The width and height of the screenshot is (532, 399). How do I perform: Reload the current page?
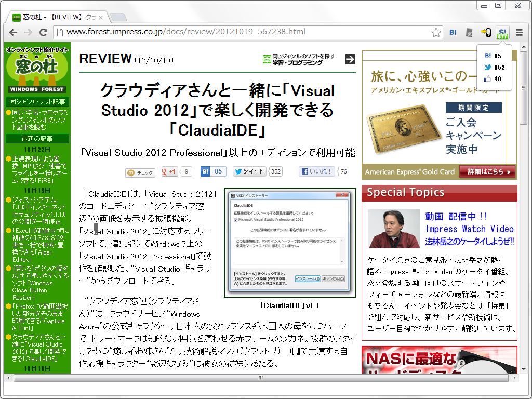coord(44,32)
